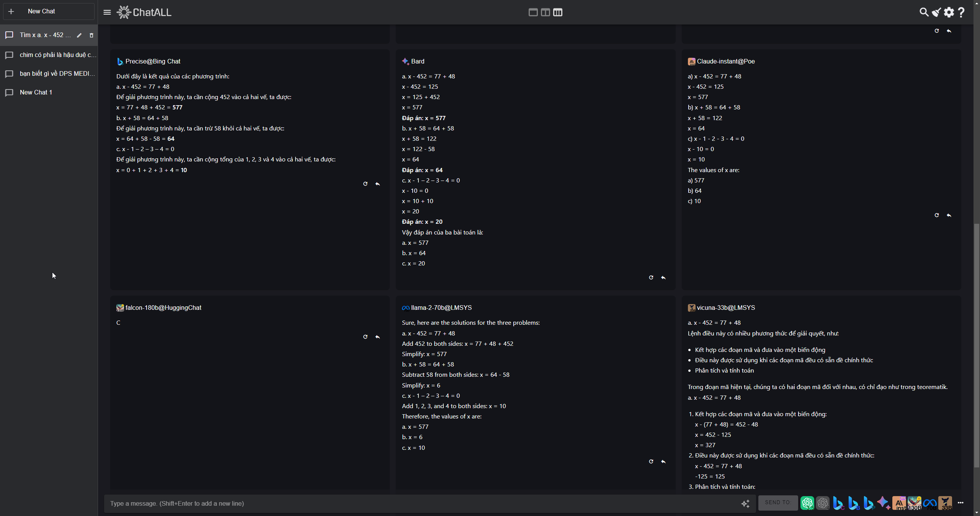Toggle the GPT-4 bot (greyed out)
Viewport: 980px width, 516px height.
[x=823, y=503]
